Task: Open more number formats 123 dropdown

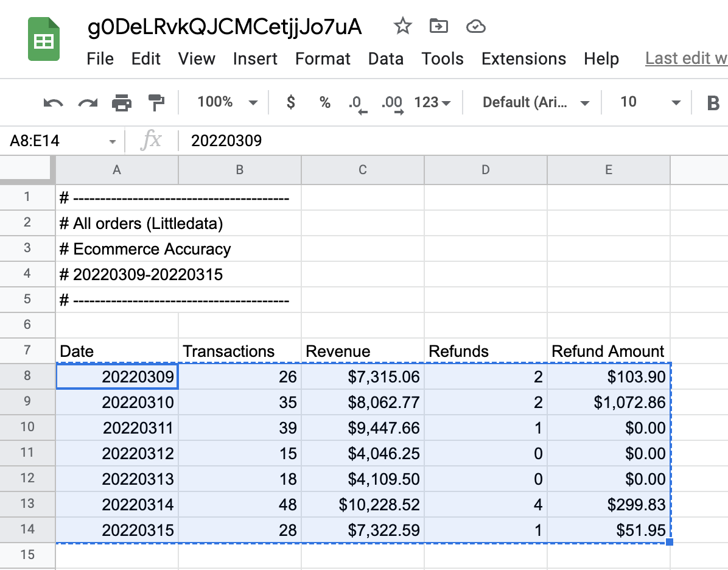Action: click(x=432, y=102)
